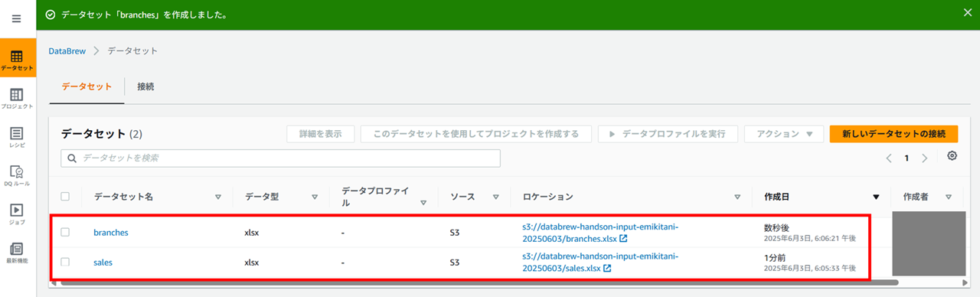Screen dimensions: 980x297
Task: Click xlsx type in sales row
Action: (x=252, y=262)
